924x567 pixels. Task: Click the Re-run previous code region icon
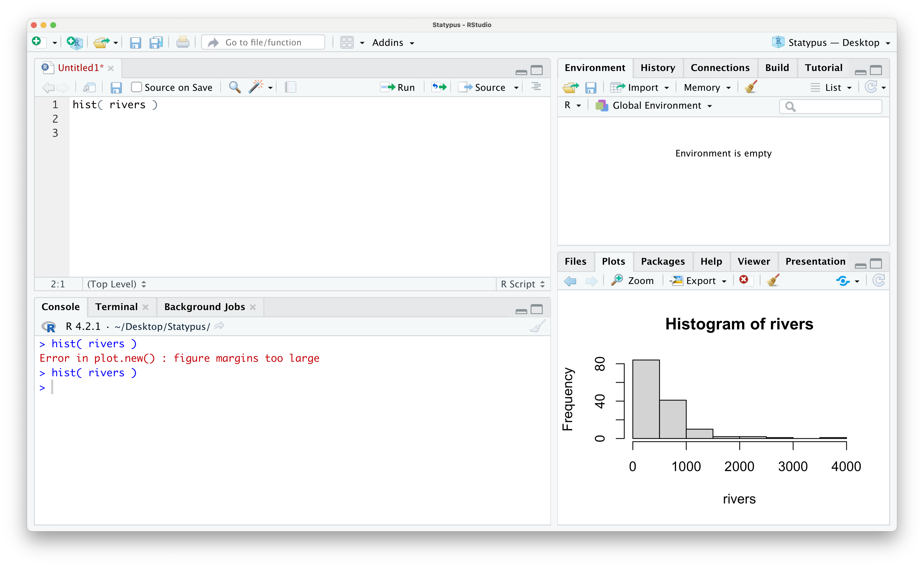pos(439,87)
